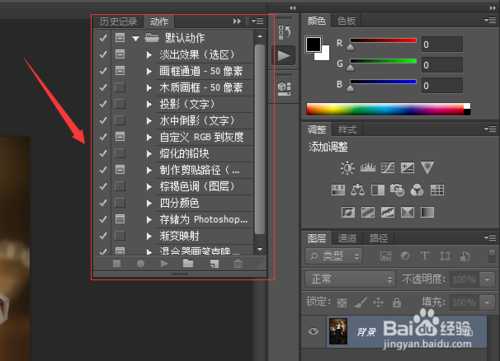Viewport: 500px width, 361px height.
Task: Toggle checkmark for 四分颜色 action
Action: pos(103,203)
